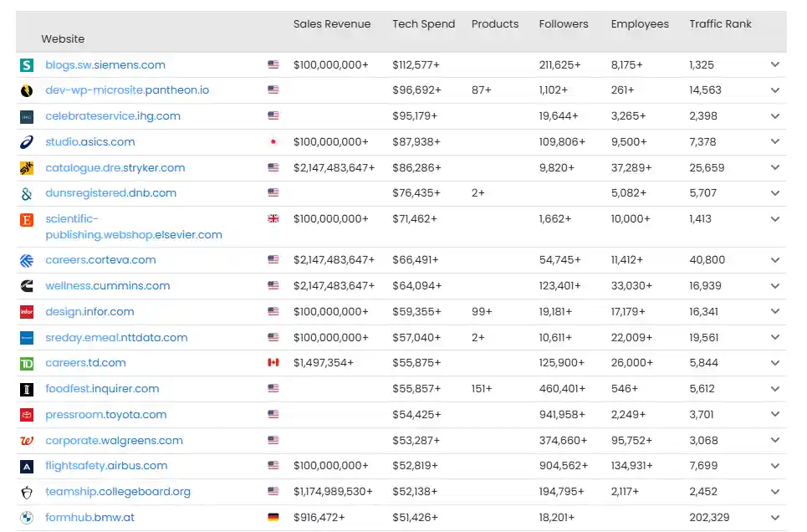Click Employees value 134,931+
Viewport: 807px width, 532px height.
point(631,466)
